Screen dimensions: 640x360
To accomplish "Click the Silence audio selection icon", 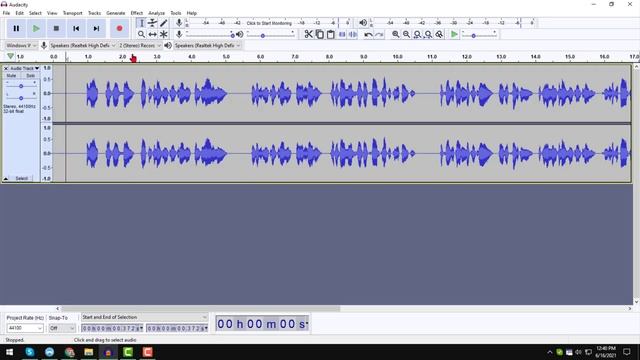I will tap(353, 34).
